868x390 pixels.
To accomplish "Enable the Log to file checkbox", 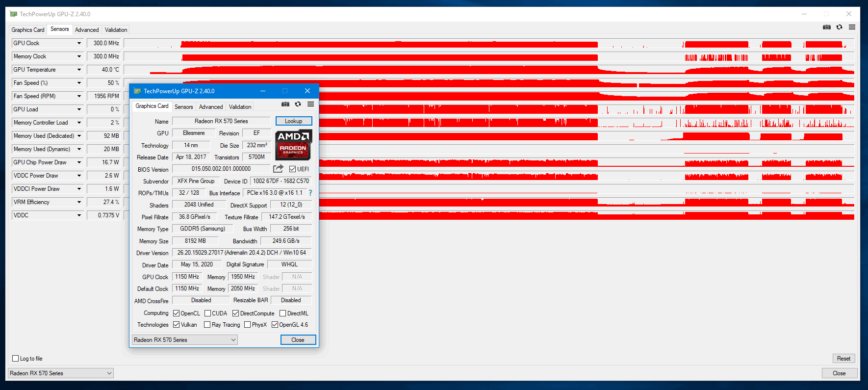I will coord(15,358).
